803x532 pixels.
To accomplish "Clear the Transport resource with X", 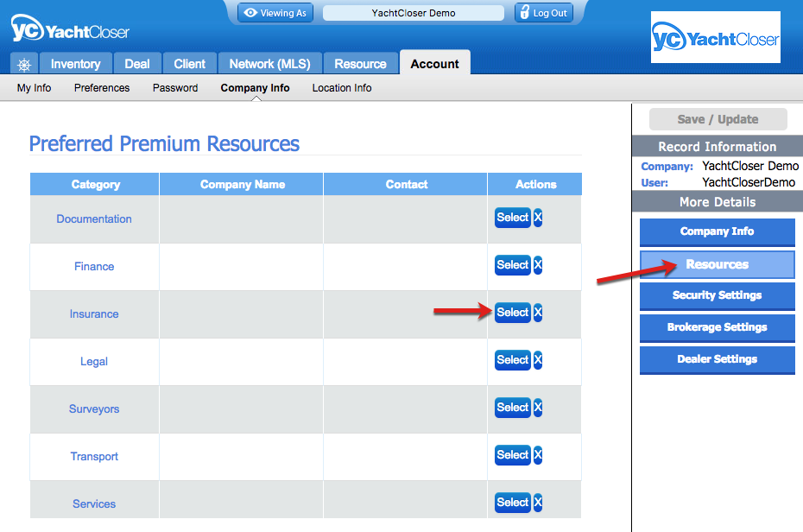I will [x=538, y=455].
